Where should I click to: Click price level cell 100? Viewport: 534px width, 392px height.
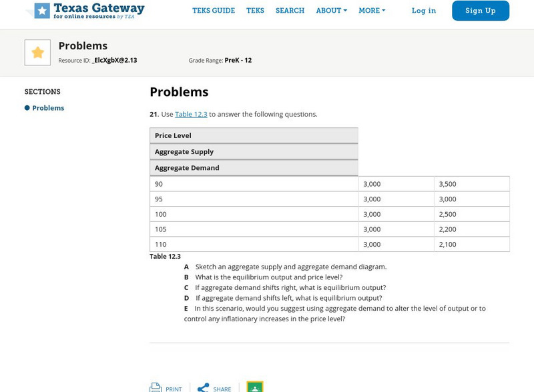254,215
